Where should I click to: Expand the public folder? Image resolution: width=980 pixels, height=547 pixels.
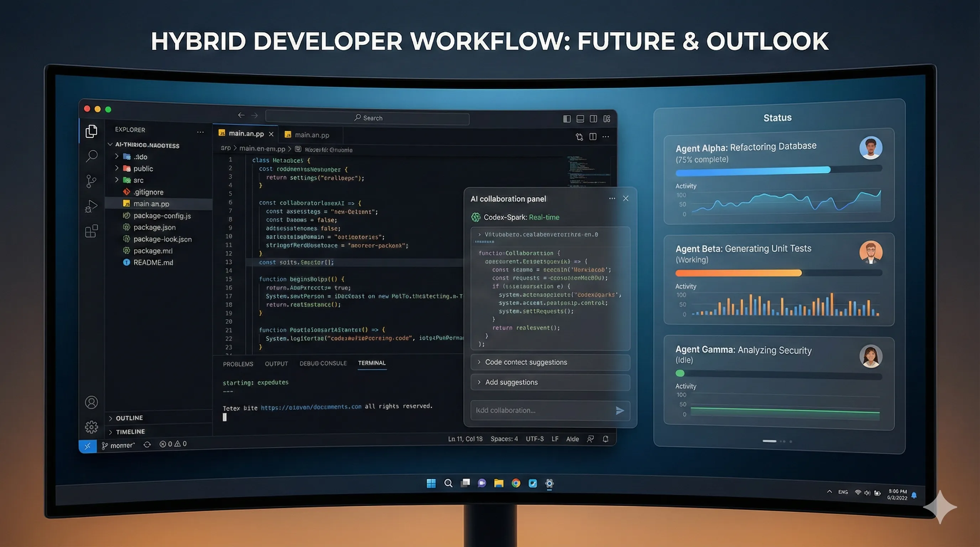click(x=143, y=168)
